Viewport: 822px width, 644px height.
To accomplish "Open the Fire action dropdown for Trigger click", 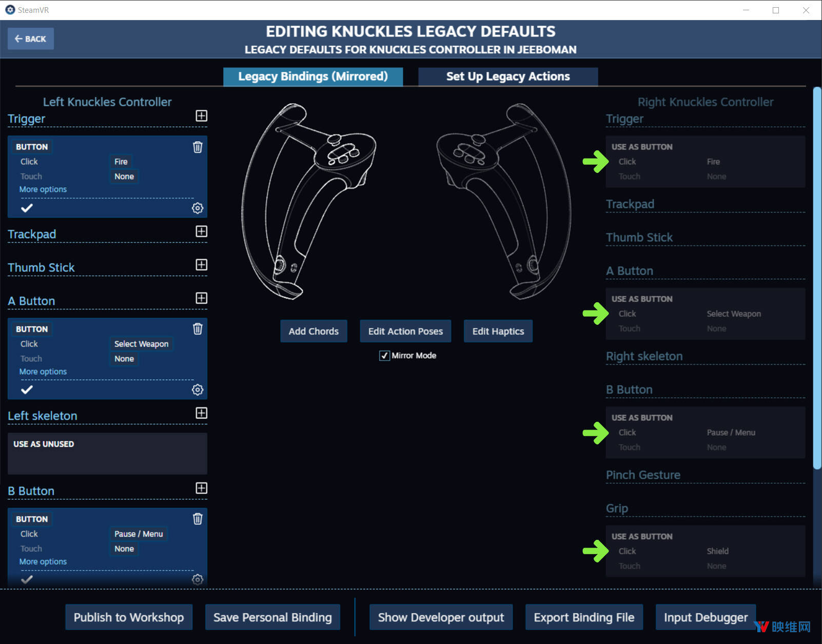I will pos(121,162).
